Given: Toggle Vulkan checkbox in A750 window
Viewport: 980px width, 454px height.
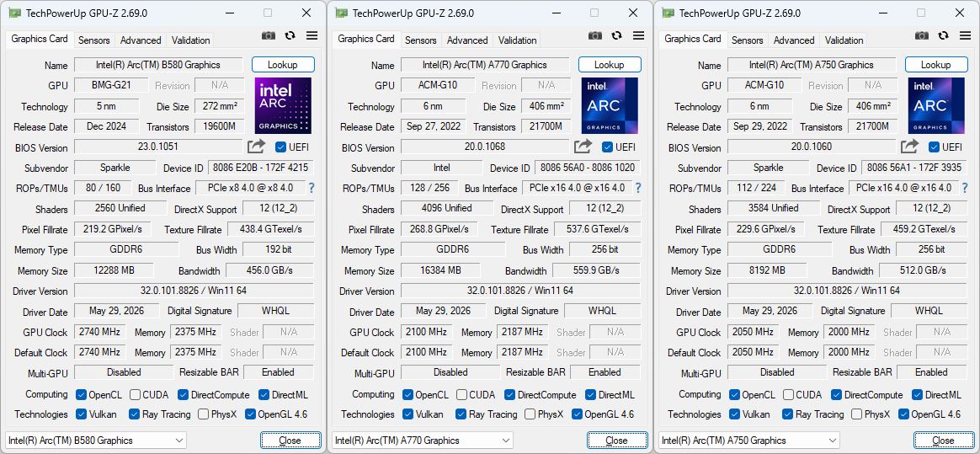Looking at the screenshot, I should point(734,414).
